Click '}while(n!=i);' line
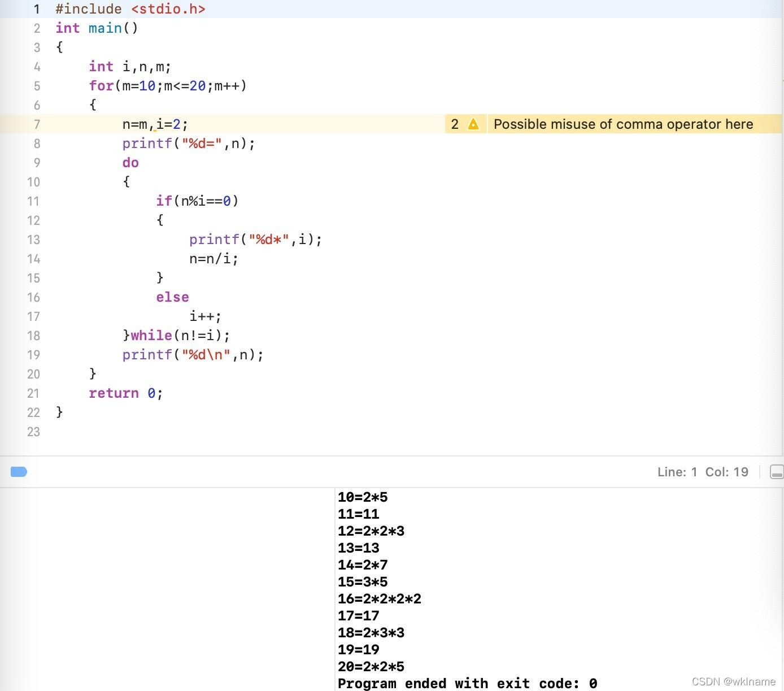 click(x=176, y=336)
